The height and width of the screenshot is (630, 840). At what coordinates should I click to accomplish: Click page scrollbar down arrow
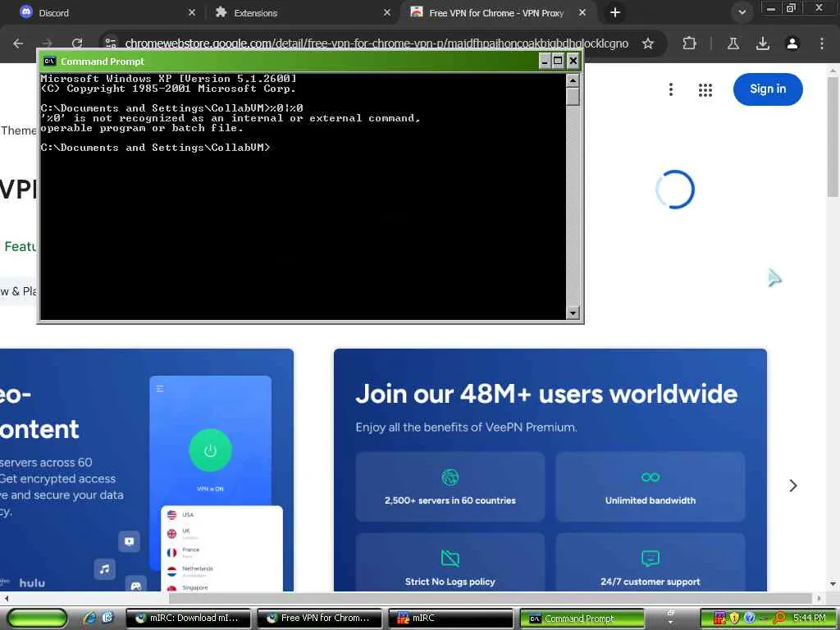833,584
